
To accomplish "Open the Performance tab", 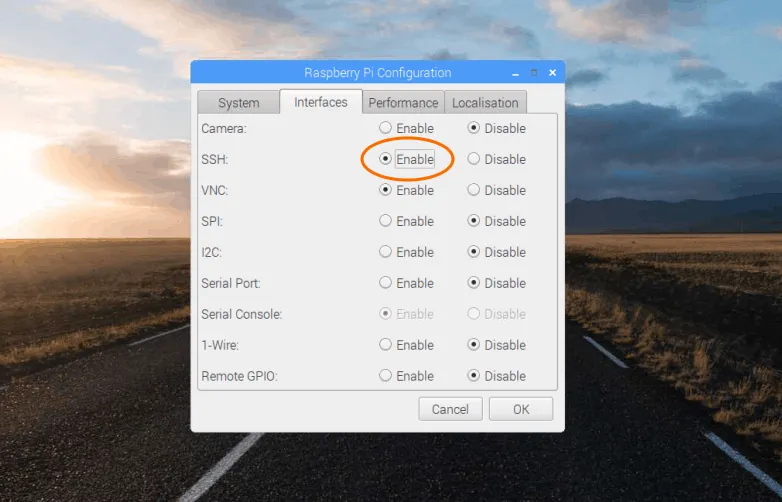I will pyautogui.click(x=403, y=103).
